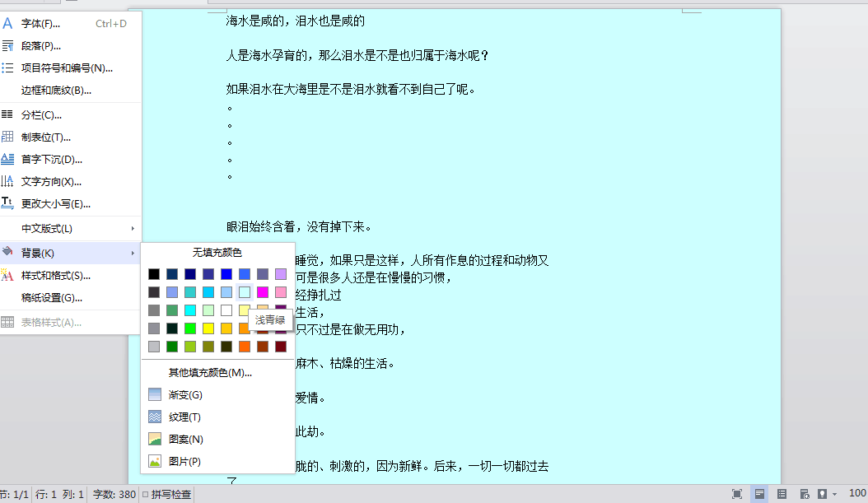Choose the Columns (分栏) option

point(41,115)
